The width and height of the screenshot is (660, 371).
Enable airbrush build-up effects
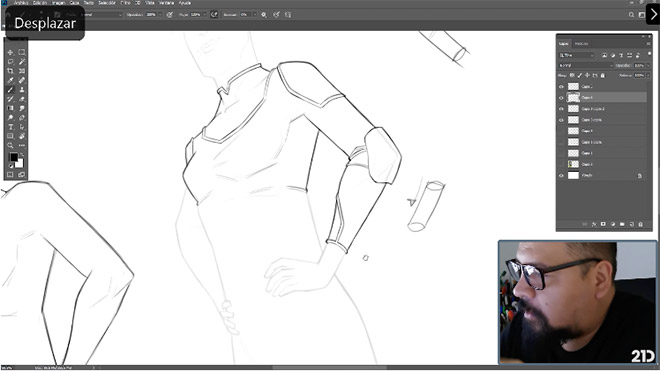[x=214, y=15]
